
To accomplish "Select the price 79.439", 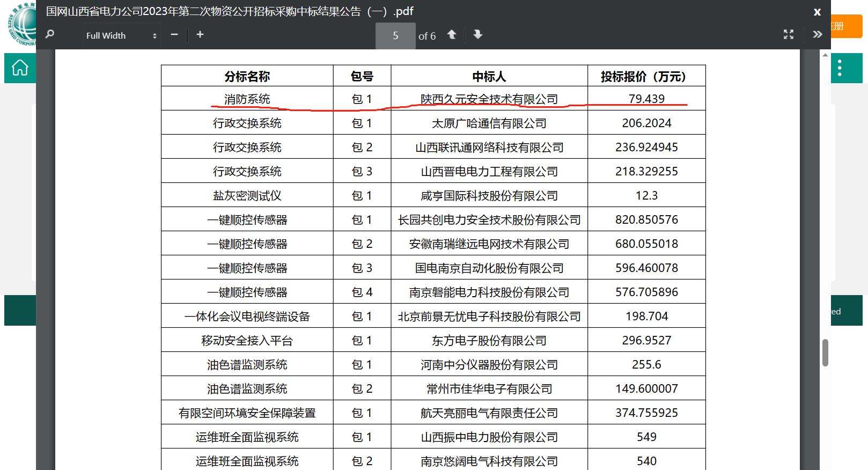I will [x=646, y=99].
